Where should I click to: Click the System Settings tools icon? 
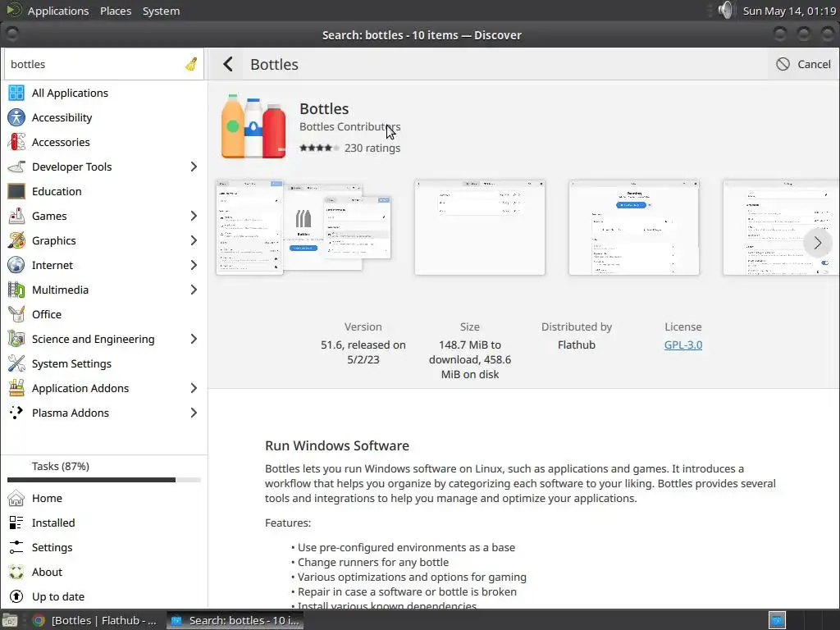(16, 363)
